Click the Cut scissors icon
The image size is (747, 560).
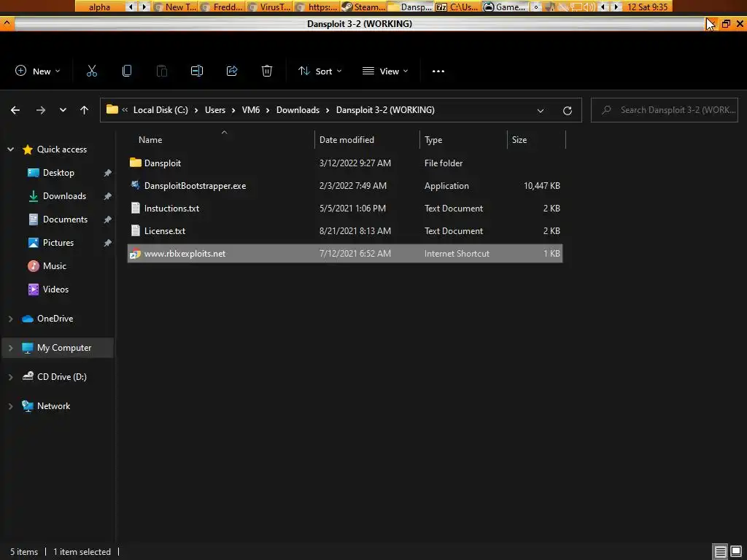(x=91, y=71)
